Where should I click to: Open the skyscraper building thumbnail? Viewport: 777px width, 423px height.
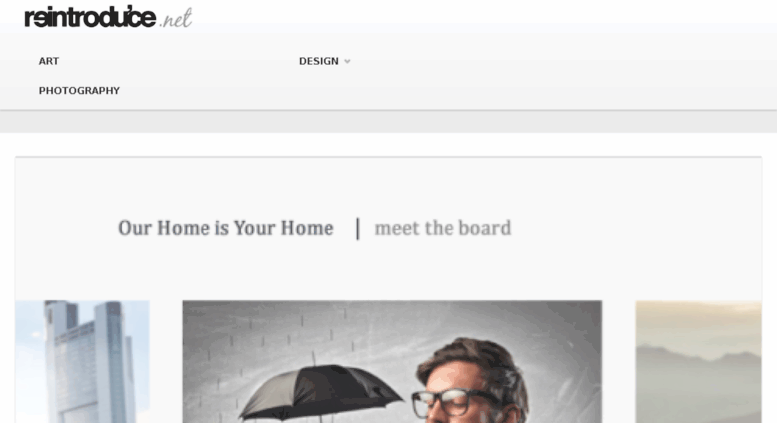(x=82, y=362)
